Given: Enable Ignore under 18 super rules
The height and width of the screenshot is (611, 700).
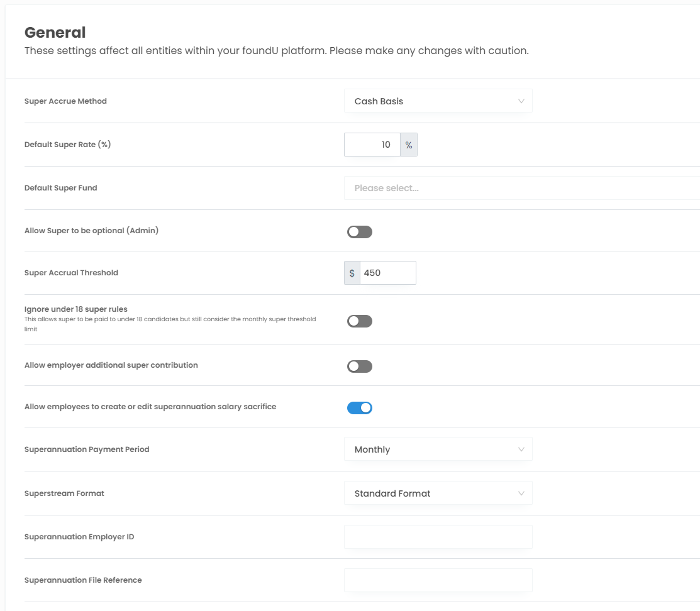Looking at the screenshot, I should coord(360,321).
